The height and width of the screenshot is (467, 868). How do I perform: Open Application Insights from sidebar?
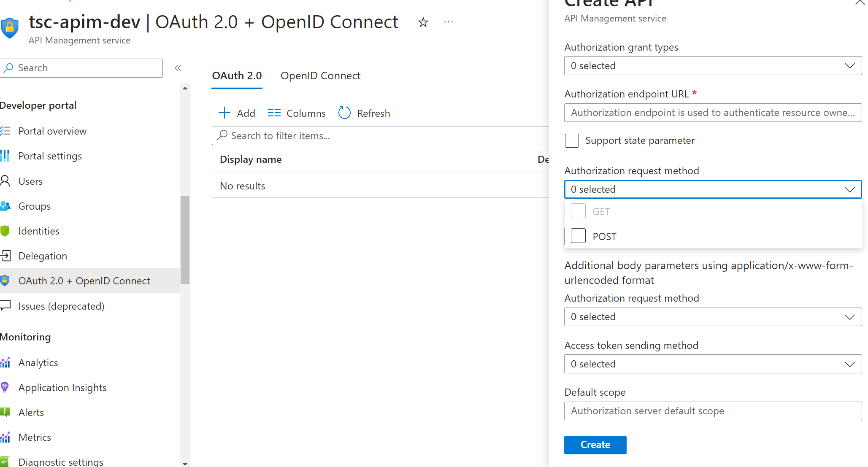click(6, 387)
